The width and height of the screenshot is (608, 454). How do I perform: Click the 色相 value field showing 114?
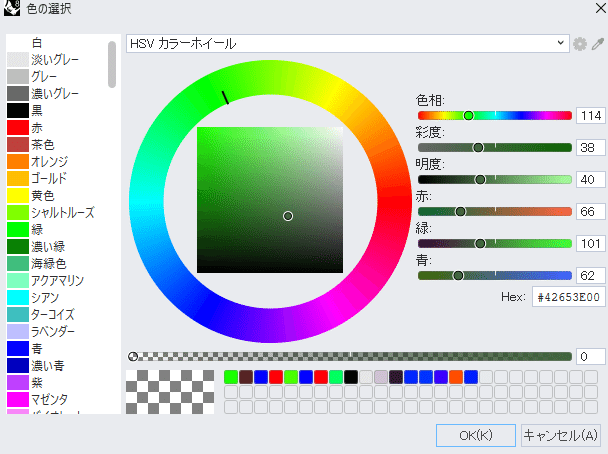591,116
